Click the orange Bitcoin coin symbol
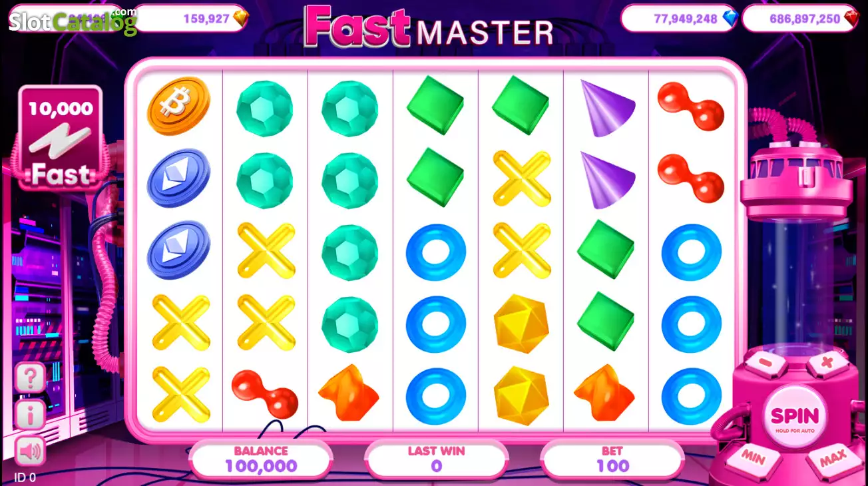The image size is (868, 486). [x=178, y=106]
